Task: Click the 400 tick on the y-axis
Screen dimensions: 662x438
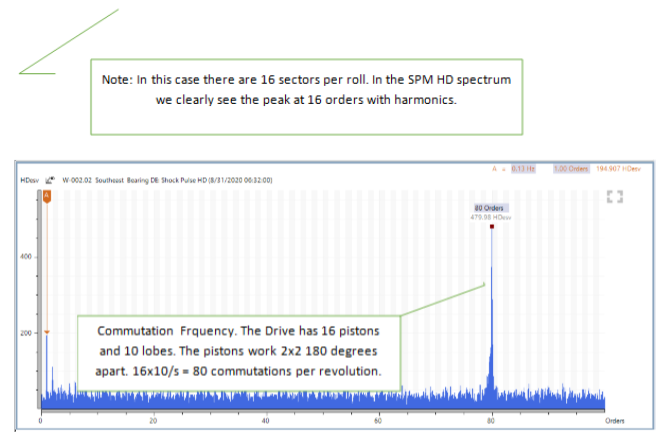Action: click(x=27, y=257)
